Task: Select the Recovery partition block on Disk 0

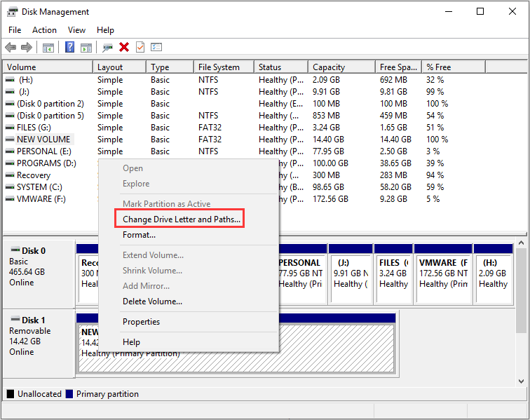Action: (x=88, y=274)
